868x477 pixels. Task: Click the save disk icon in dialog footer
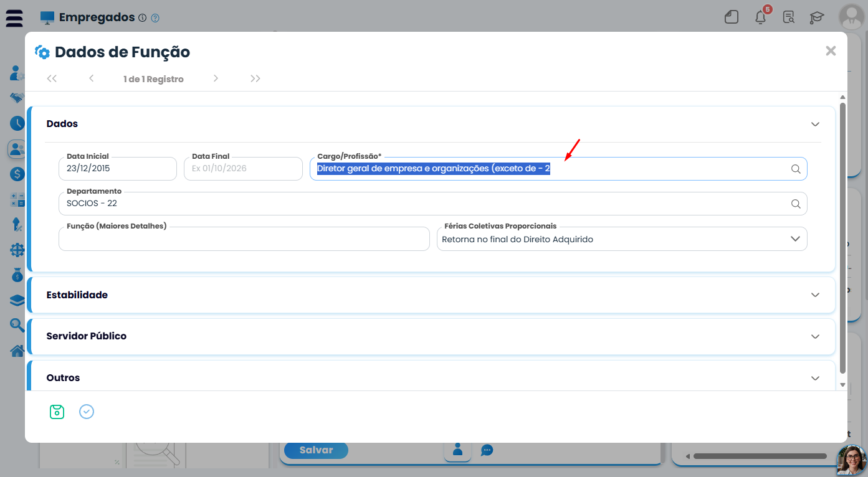tap(57, 412)
